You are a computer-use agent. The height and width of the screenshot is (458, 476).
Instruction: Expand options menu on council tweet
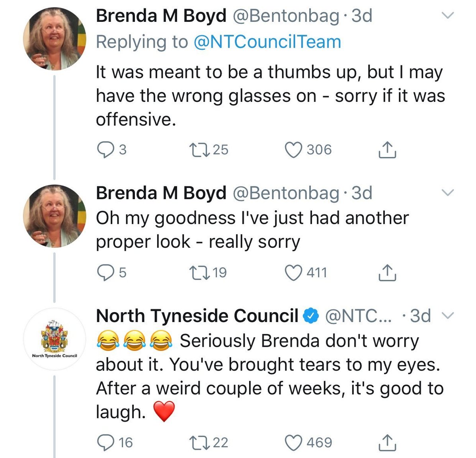pyautogui.click(x=448, y=316)
